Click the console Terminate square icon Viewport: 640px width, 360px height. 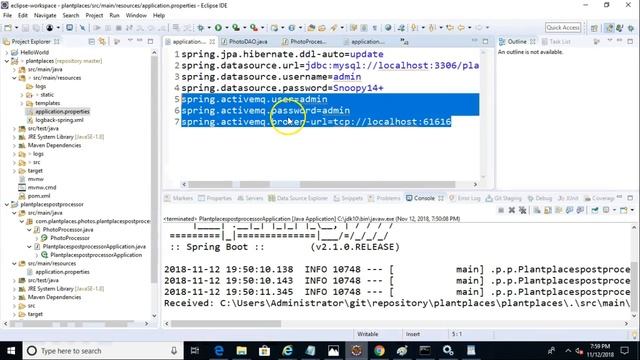click(501, 210)
